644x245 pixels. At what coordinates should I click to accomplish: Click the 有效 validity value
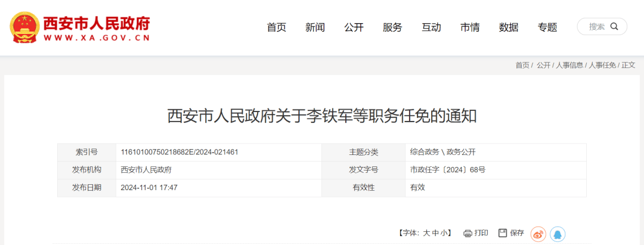417,188
